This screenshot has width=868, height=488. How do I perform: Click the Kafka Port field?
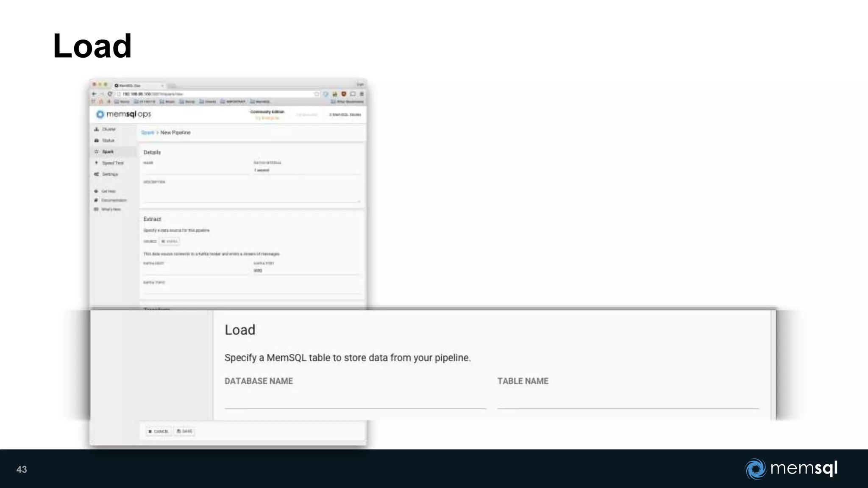click(x=306, y=270)
